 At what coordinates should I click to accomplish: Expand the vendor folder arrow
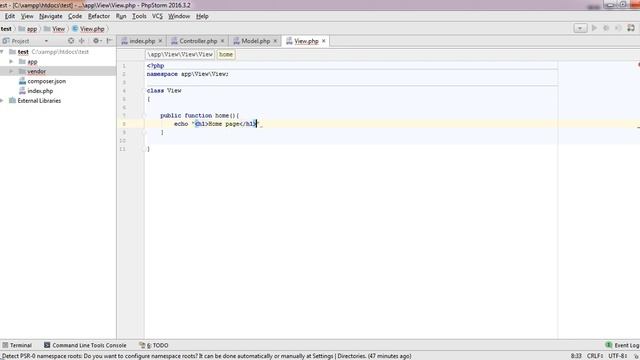coord(11,71)
